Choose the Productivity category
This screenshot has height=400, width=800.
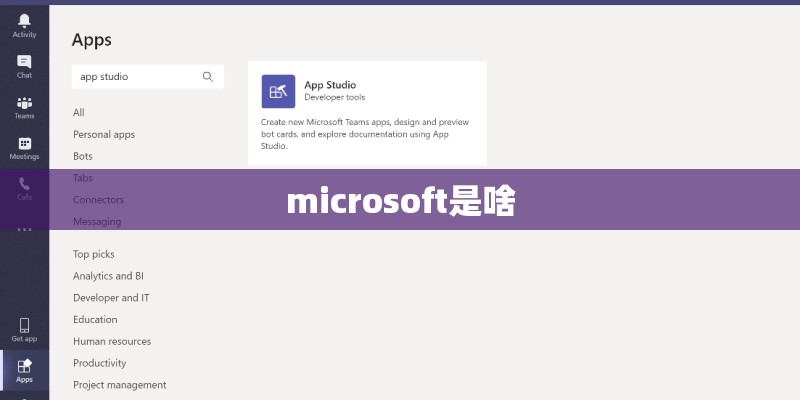pyautogui.click(x=99, y=363)
